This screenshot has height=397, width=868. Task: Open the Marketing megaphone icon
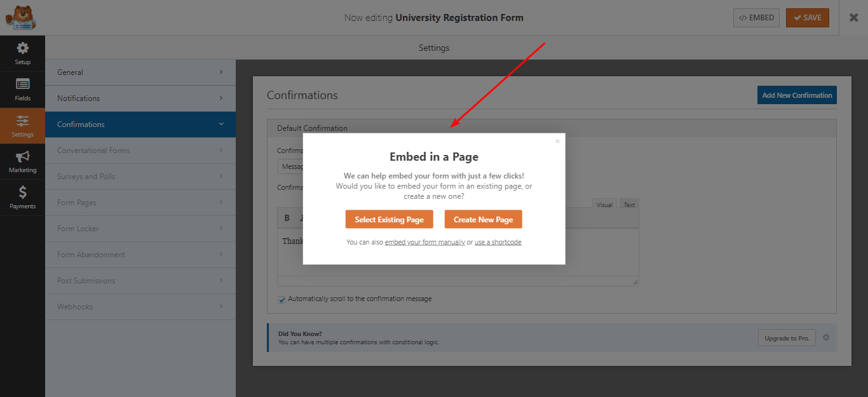(x=22, y=158)
